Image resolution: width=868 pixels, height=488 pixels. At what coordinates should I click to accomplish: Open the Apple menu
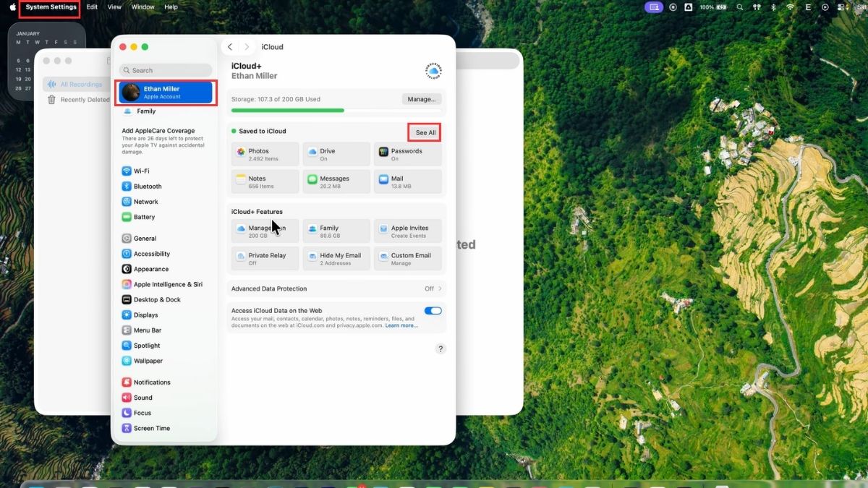click(x=12, y=7)
